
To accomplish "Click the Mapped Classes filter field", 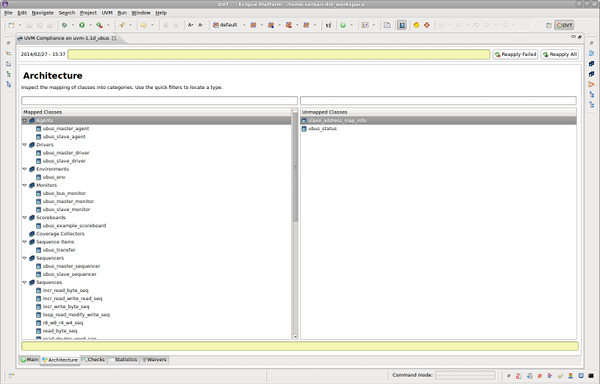I will [159, 101].
